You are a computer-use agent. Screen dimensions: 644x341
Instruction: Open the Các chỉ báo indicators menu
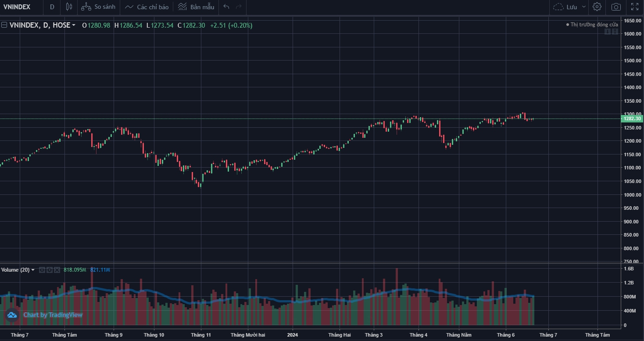point(147,7)
